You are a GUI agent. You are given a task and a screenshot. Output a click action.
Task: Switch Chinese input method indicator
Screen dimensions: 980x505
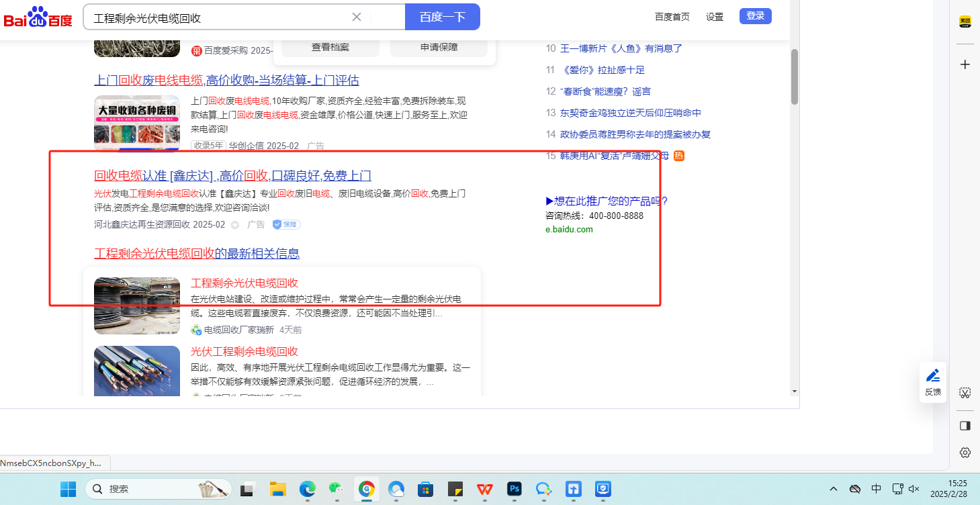[876, 489]
